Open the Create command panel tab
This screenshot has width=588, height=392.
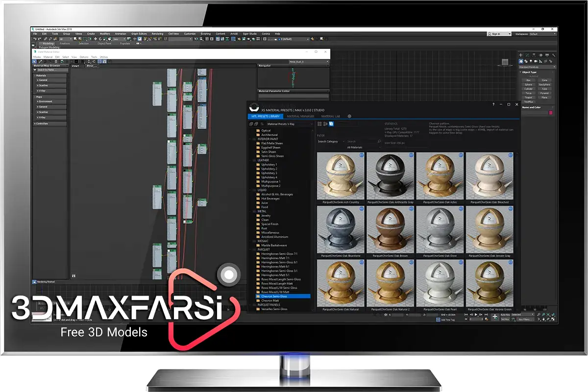coord(521,55)
